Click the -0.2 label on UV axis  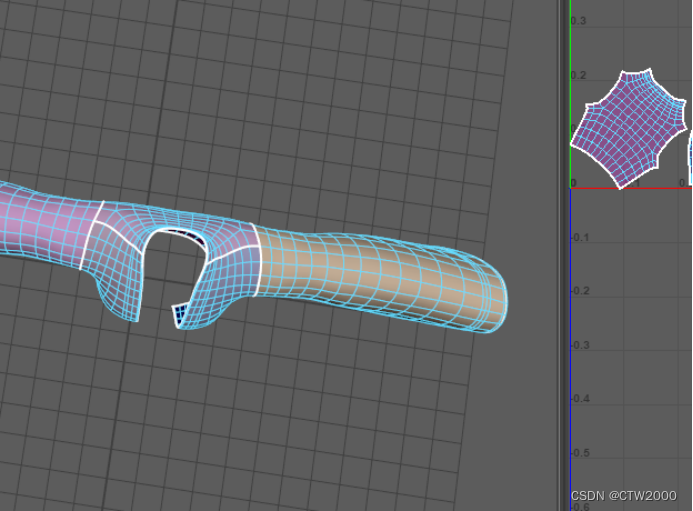580,291
